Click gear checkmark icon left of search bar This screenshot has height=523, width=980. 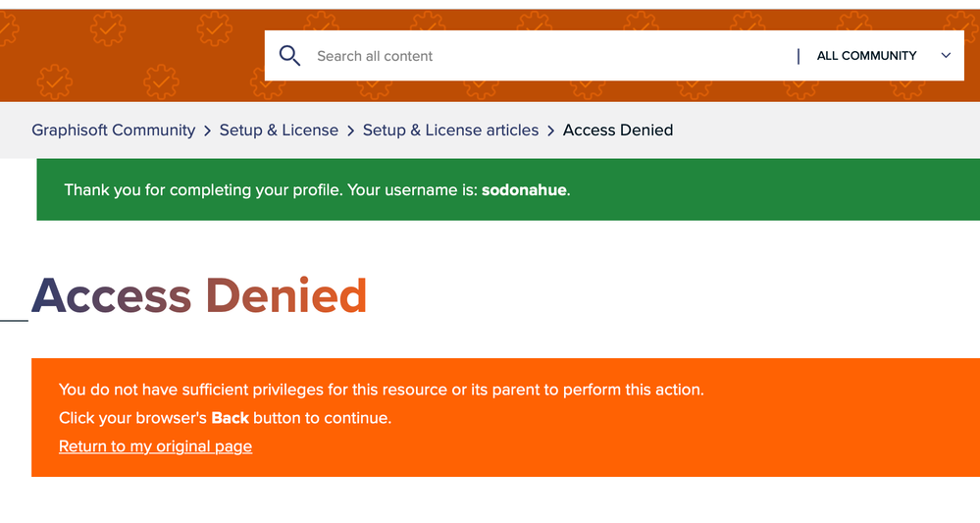(216, 29)
